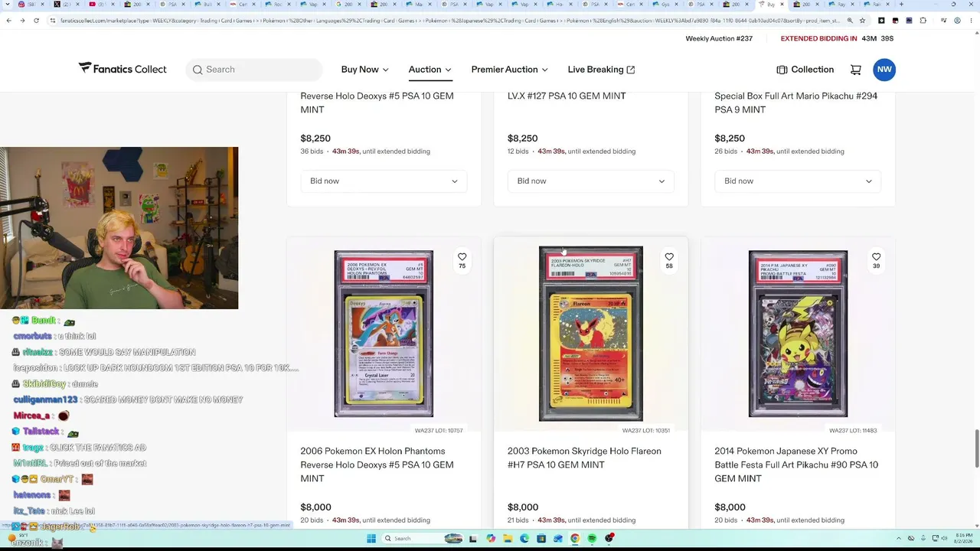Open Bid now dropdown for LV.X #127 card
Image resolution: width=980 pixels, height=551 pixels.
pyautogui.click(x=590, y=181)
